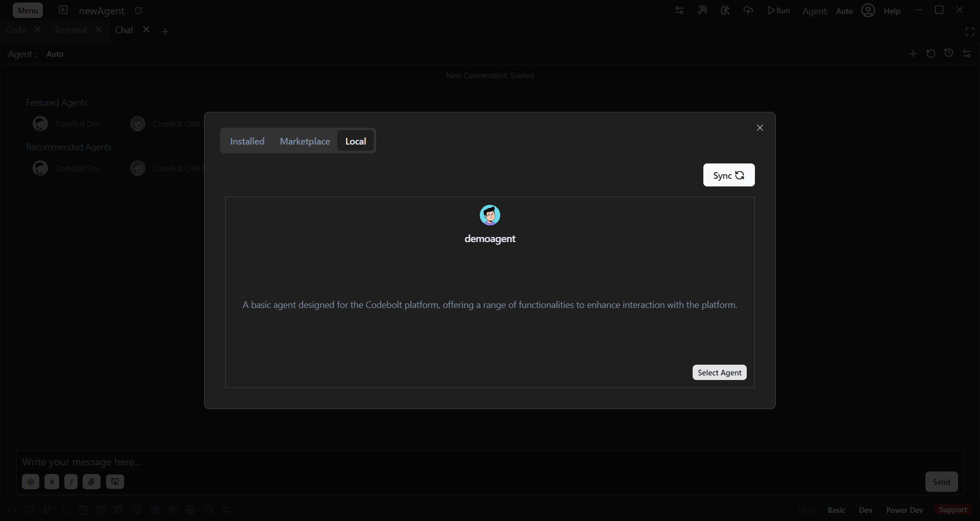Select the Chat tab
This screenshot has width=980, height=521.
click(124, 30)
